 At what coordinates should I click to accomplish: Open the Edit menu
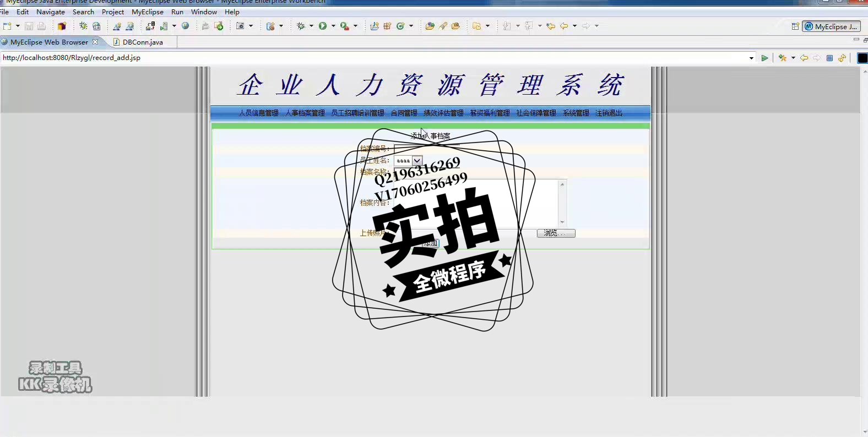(x=23, y=12)
